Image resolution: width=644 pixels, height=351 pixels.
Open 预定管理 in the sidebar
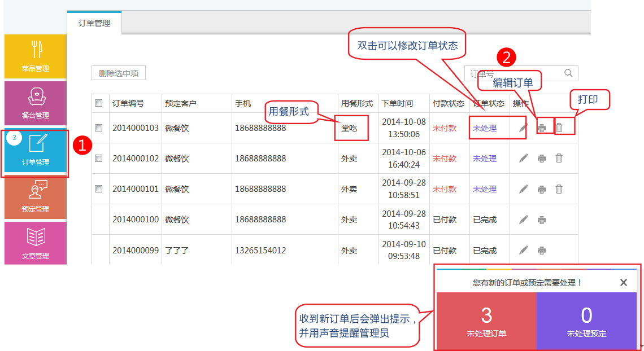pos(36,197)
